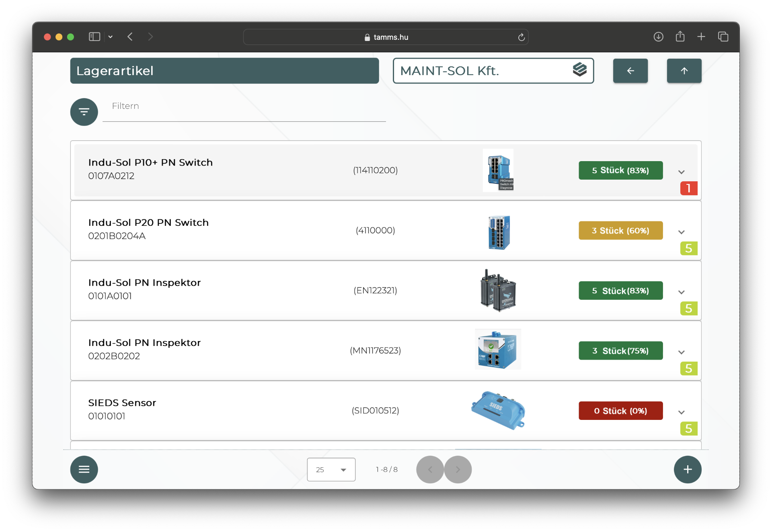This screenshot has width=772, height=532.
Task: Open the P20 PN Switch product image
Action: click(x=499, y=232)
